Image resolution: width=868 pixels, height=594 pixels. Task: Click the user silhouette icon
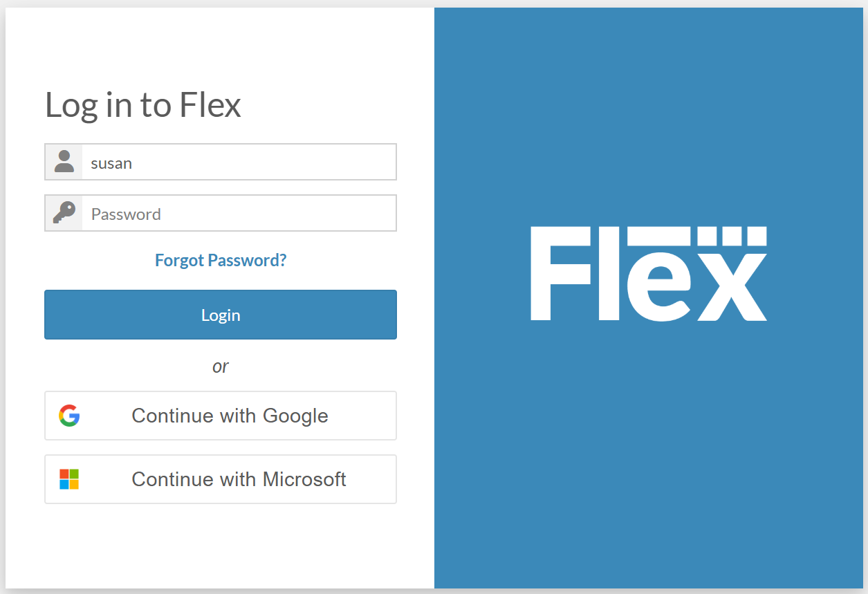(64, 162)
